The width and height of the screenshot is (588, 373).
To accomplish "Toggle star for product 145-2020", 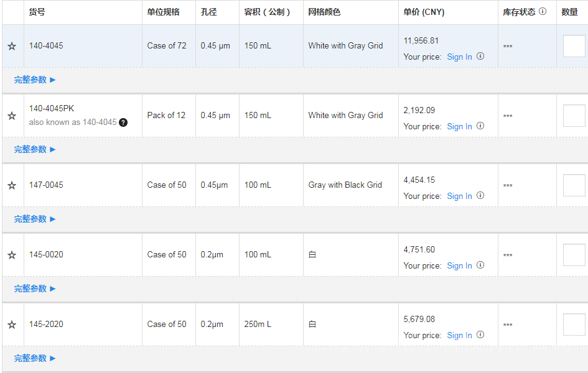I will click(12, 325).
